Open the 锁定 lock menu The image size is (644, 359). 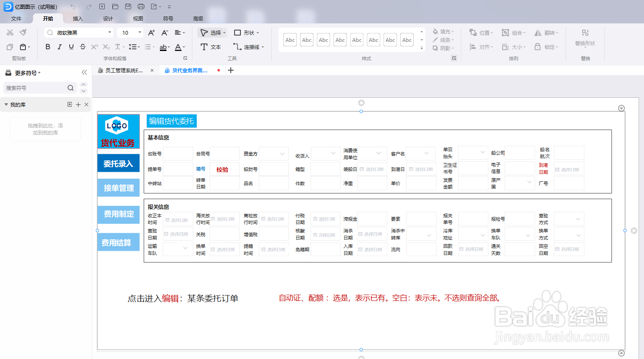[546, 47]
